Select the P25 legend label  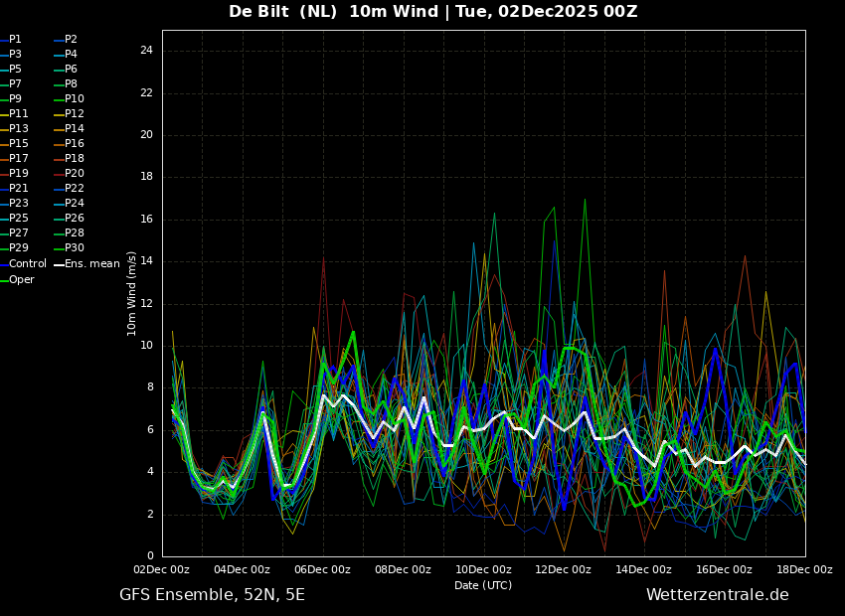[18, 219]
